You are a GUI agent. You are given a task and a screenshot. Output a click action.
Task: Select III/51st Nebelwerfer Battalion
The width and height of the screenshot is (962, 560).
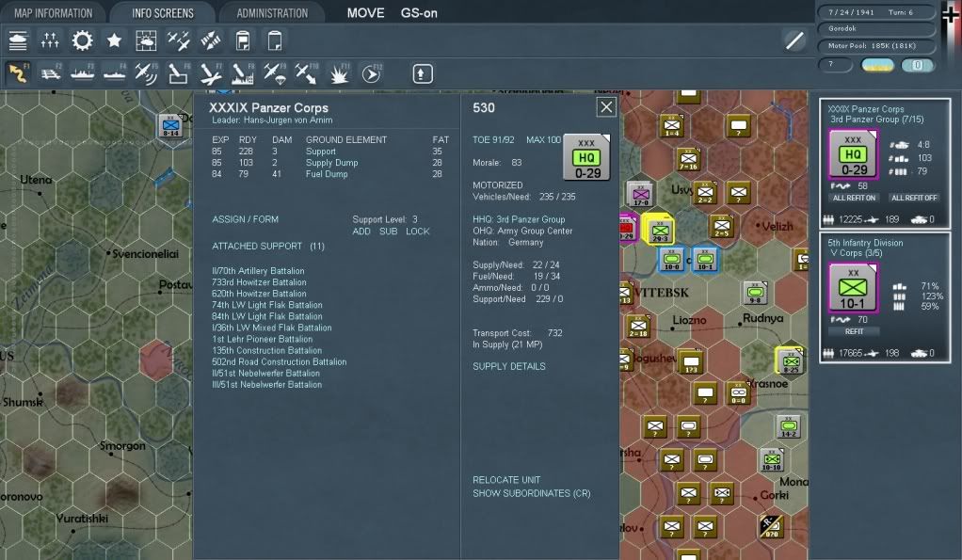pos(267,385)
